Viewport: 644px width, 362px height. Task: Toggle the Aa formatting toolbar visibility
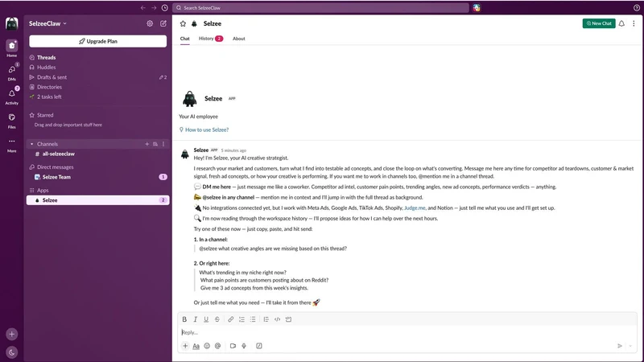click(196, 346)
